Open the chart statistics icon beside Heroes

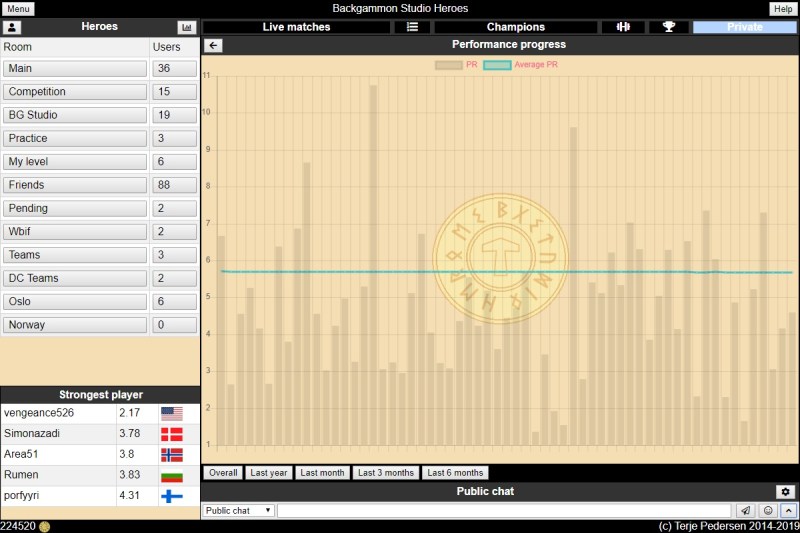(x=187, y=27)
